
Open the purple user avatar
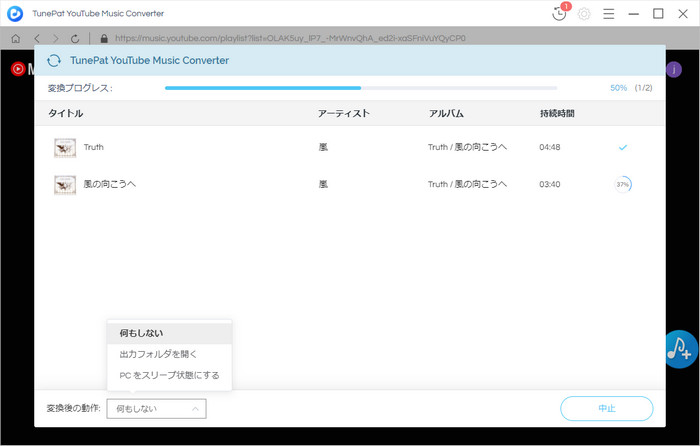click(674, 69)
